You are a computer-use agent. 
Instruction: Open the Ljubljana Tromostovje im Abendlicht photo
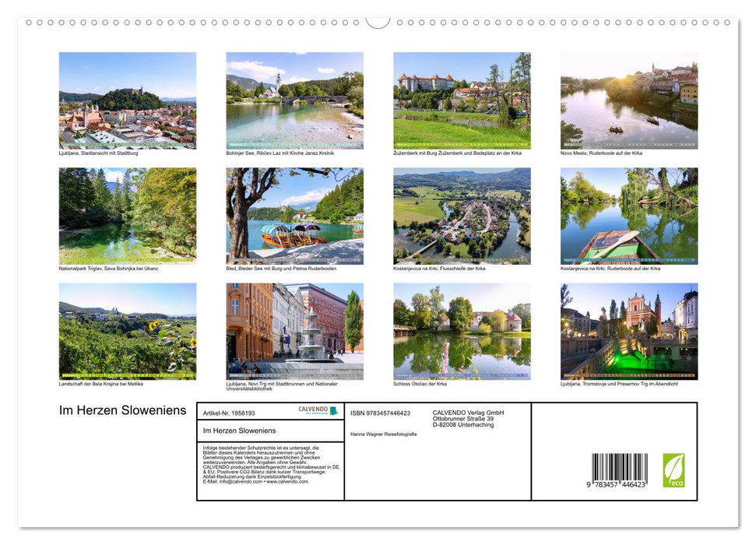click(x=628, y=330)
